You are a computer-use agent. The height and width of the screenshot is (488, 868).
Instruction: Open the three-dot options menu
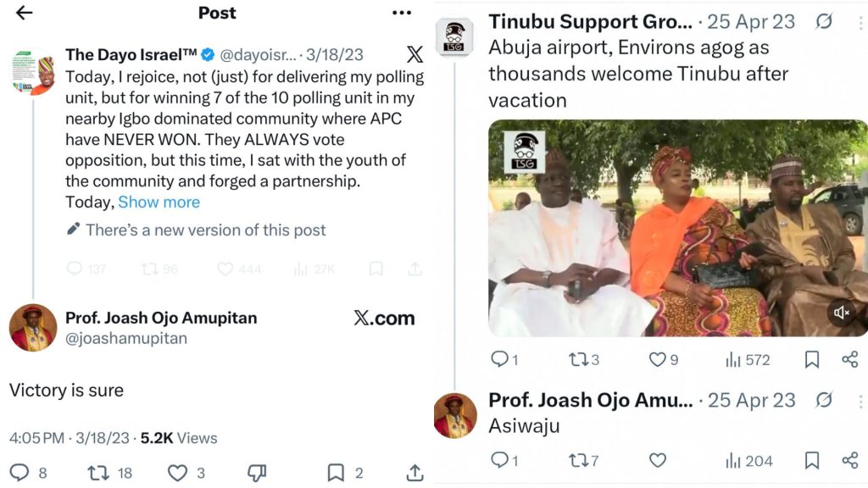402,11
